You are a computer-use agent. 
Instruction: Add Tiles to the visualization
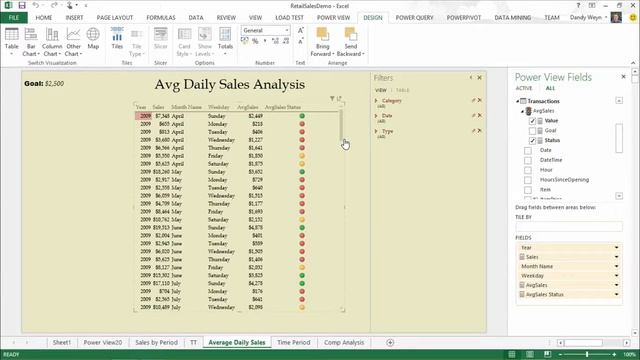pos(117,39)
